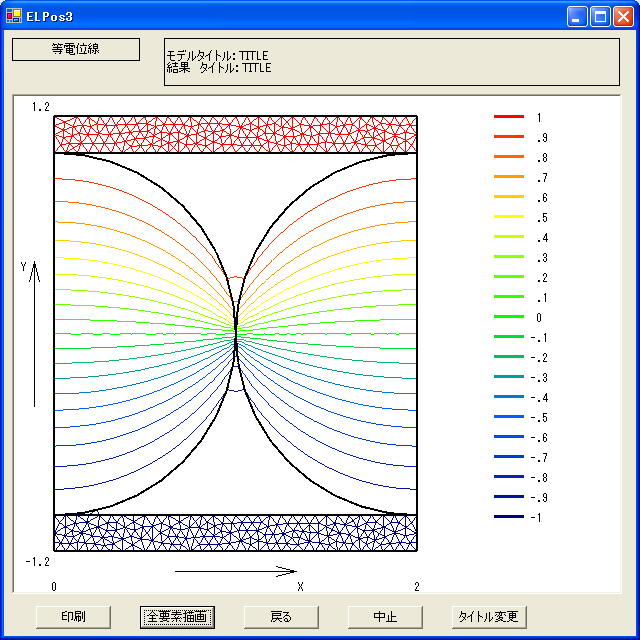Screen dimensions: 640x640
Task: Click the yellow legend swatch for .5
Action: pyautogui.click(x=509, y=217)
